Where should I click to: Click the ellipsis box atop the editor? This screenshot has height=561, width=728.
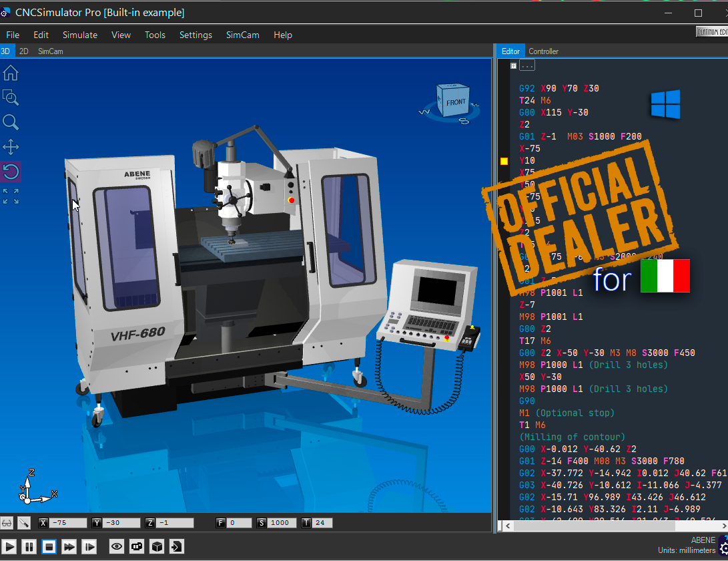pos(527,66)
